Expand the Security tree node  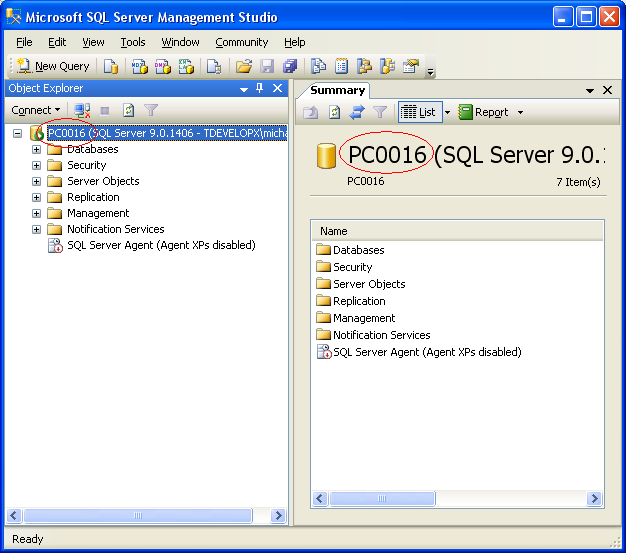click(36, 165)
